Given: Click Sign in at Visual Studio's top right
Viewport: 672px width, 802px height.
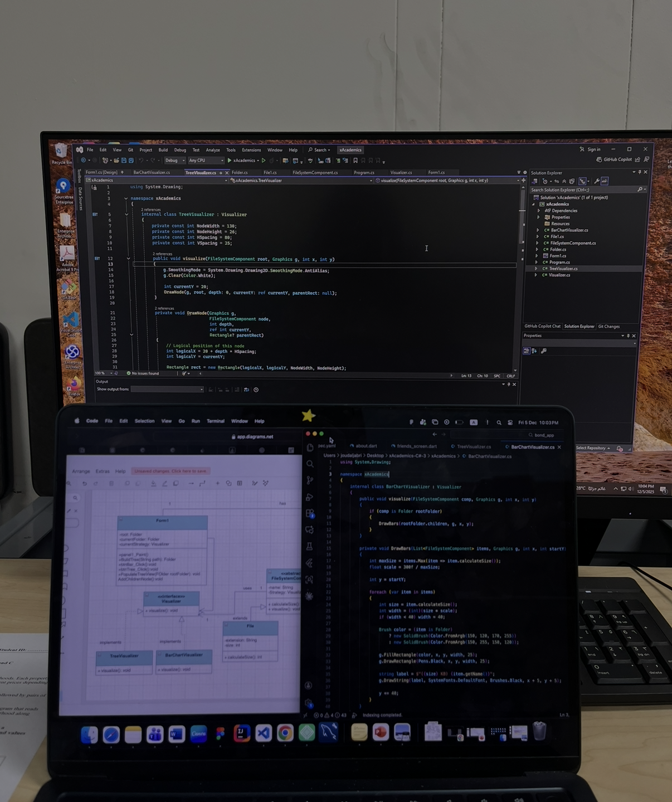Looking at the screenshot, I should click(x=590, y=149).
